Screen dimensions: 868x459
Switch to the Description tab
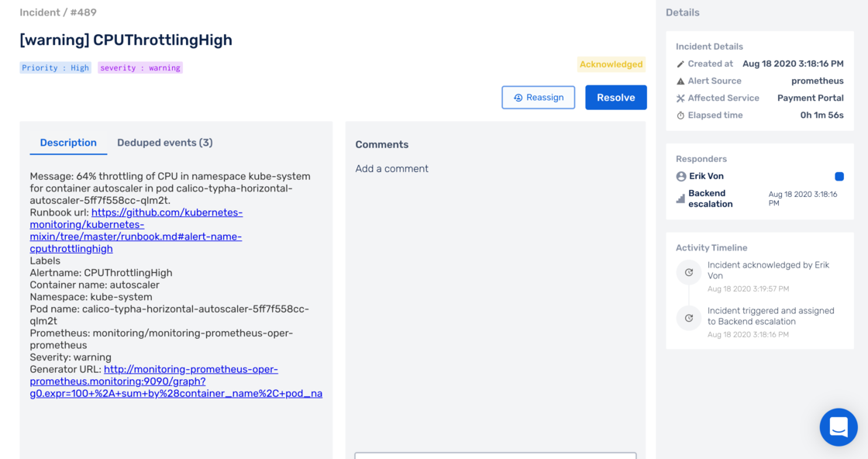(68, 143)
